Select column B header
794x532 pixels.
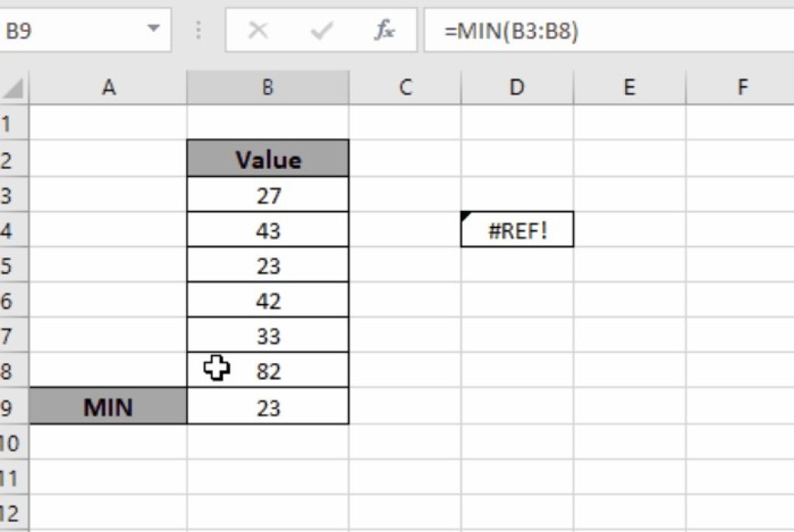point(268,87)
